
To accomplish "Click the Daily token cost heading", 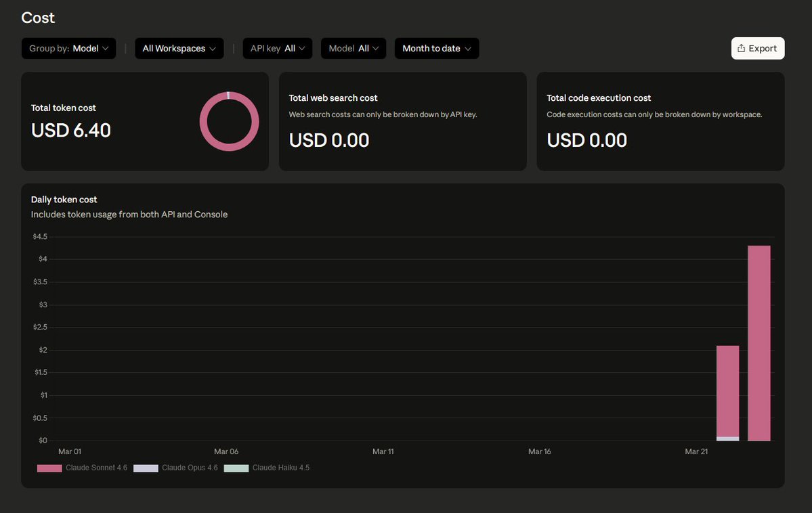I will pos(64,199).
